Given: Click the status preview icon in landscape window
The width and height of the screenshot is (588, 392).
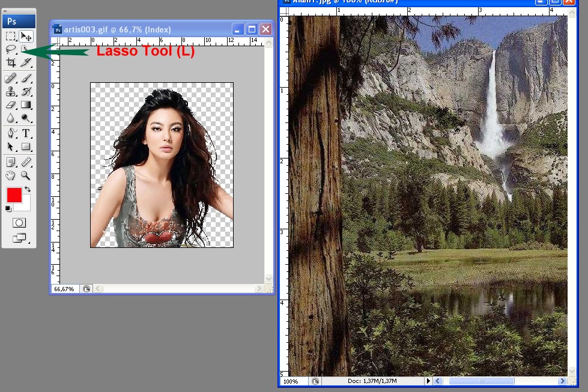Looking at the screenshot, I should (315, 381).
